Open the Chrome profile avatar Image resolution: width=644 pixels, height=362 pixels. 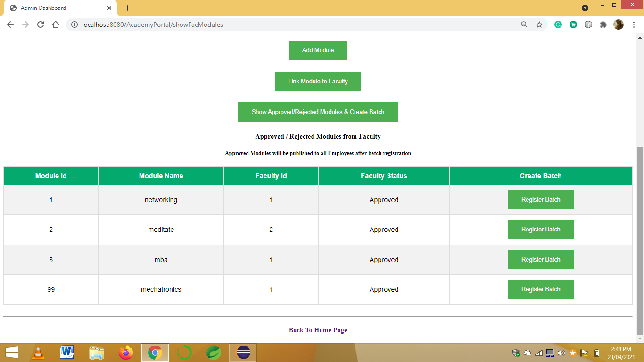click(619, 25)
